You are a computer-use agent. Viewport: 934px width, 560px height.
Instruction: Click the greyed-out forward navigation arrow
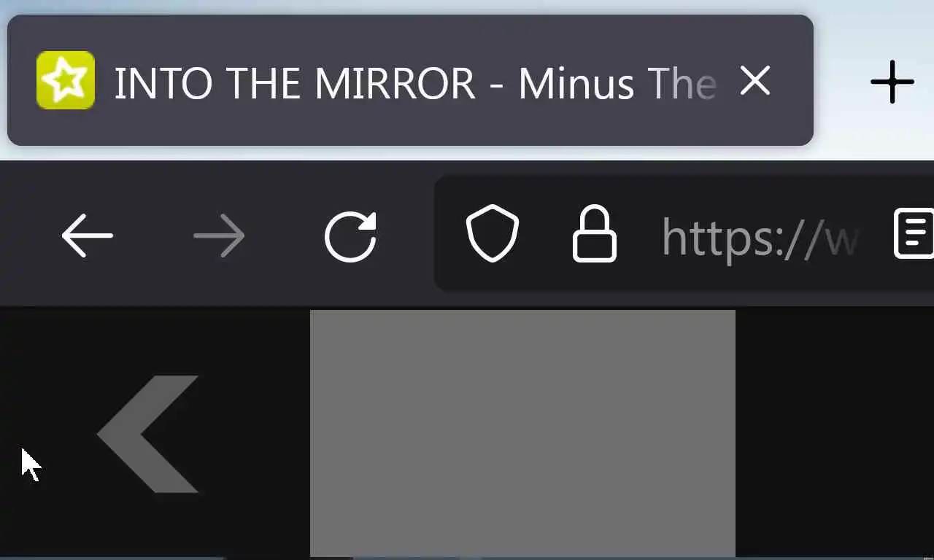pos(219,236)
